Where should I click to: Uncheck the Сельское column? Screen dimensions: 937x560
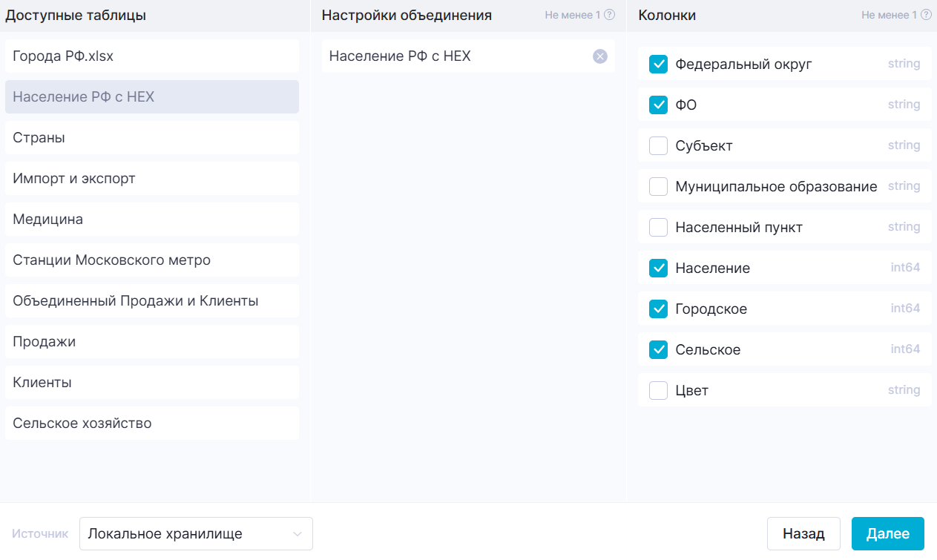click(x=658, y=349)
